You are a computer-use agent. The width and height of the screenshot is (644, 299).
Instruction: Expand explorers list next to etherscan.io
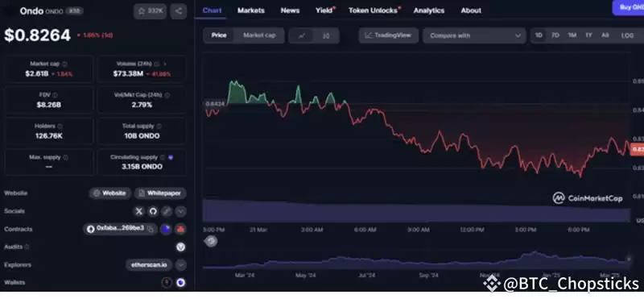click(180, 265)
